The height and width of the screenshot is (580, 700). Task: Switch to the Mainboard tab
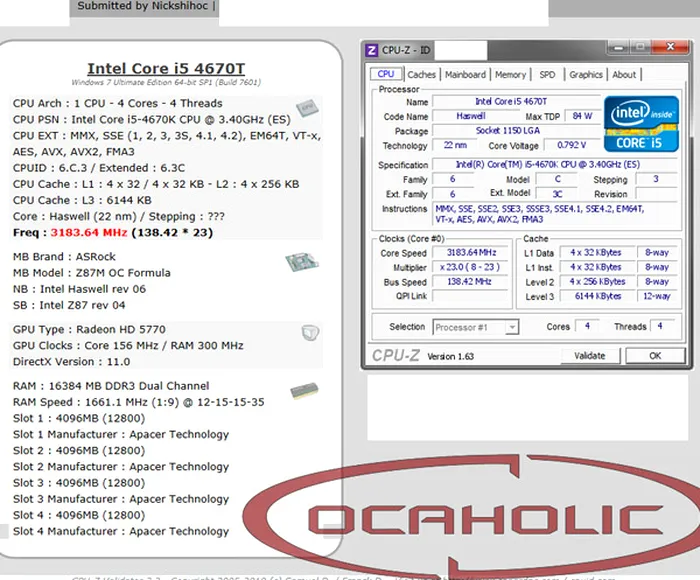click(465, 75)
